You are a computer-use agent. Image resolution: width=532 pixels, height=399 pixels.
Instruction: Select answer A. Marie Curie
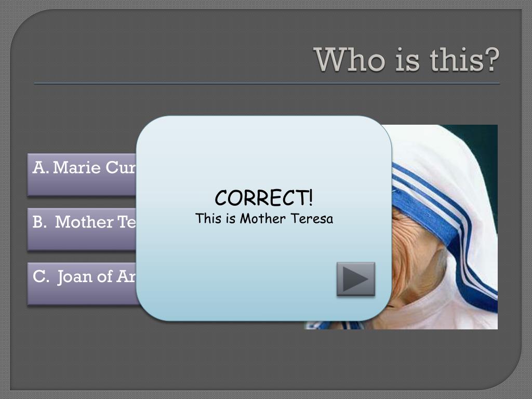[82, 175]
